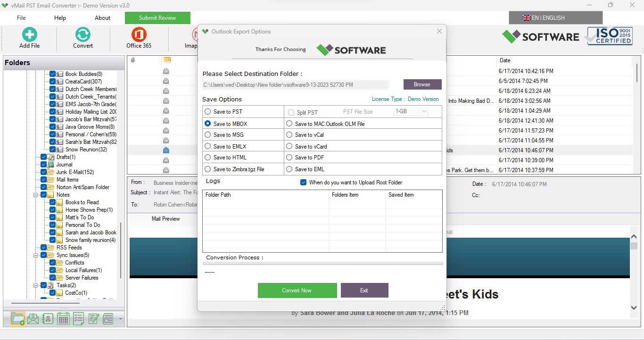Screen dimensions: 644x340
Task: Uncheck the Books to Read folder checkbox
Action: pyautogui.click(x=52, y=202)
